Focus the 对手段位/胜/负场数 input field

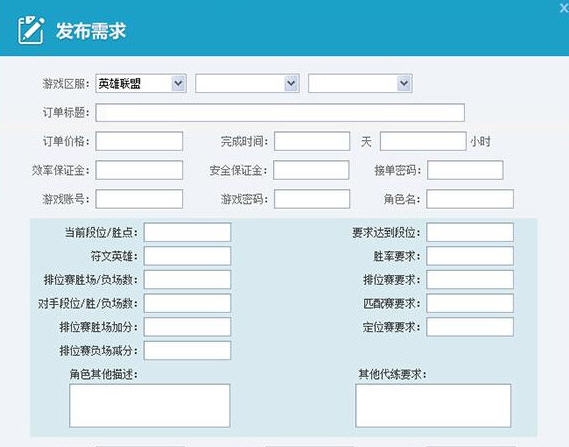(187, 303)
